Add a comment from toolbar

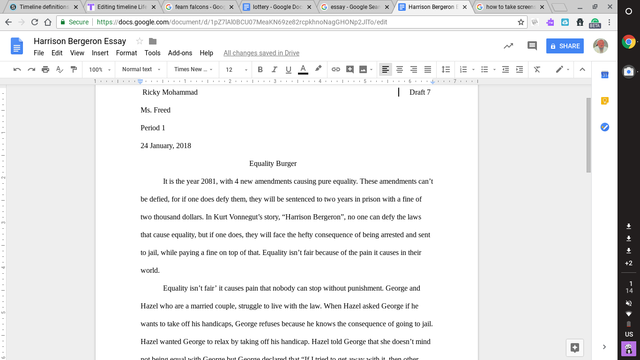pyautogui.click(x=350, y=70)
